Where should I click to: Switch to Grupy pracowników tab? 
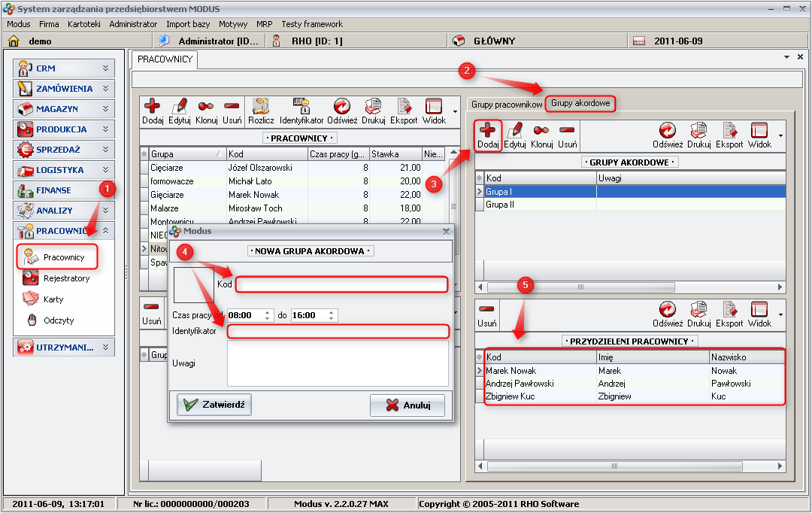(507, 104)
